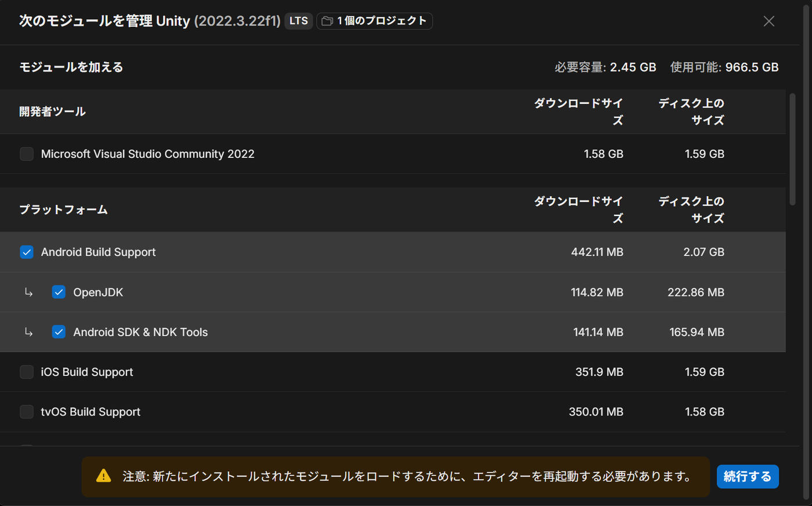
Task: Select the iOS Build Support row label
Action: pyautogui.click(x=87, y=372)
